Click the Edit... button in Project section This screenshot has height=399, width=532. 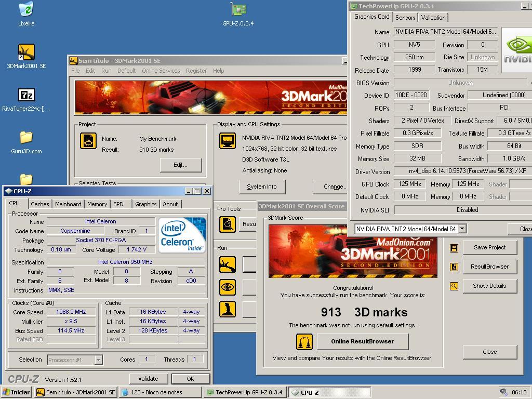point(181,165)
